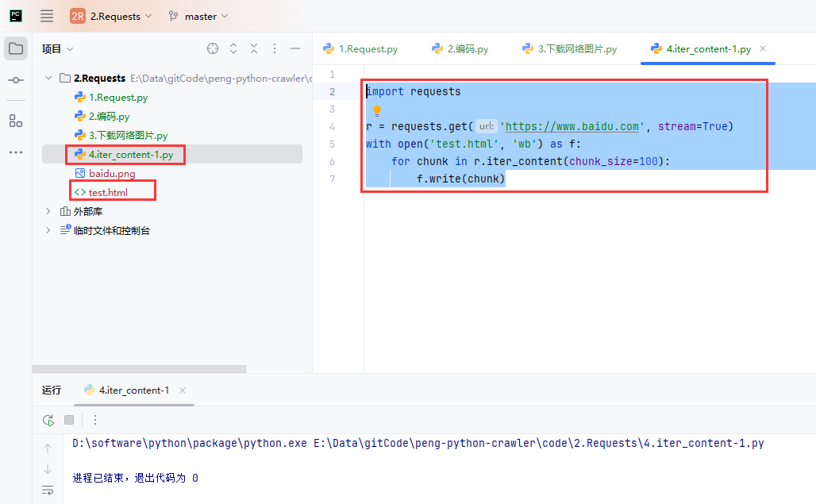
Task: Click line number 1 in the gutter
Action: (332, 75)
